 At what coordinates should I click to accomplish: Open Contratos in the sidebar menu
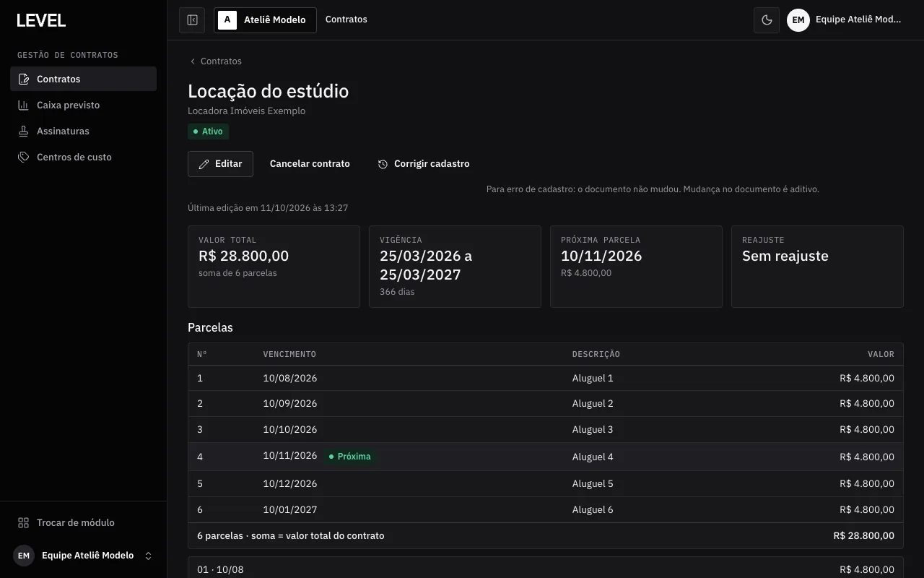click(x=84, y=79)
